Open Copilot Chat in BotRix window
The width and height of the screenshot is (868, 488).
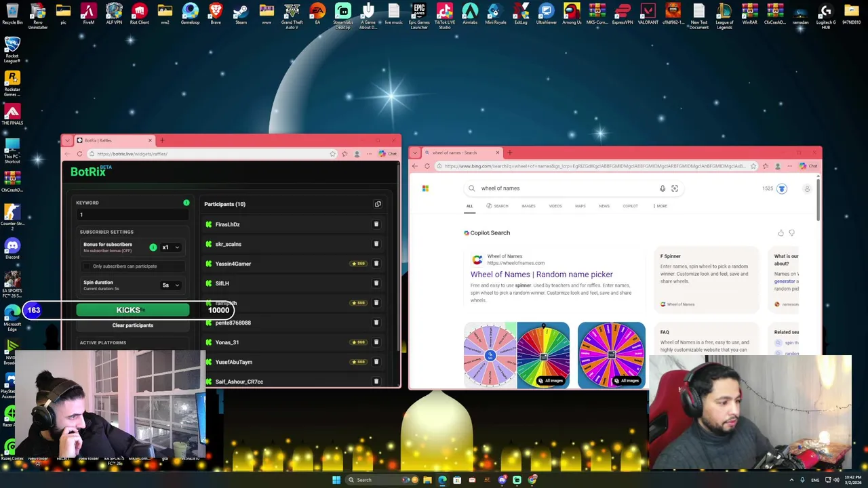(388, 154)
